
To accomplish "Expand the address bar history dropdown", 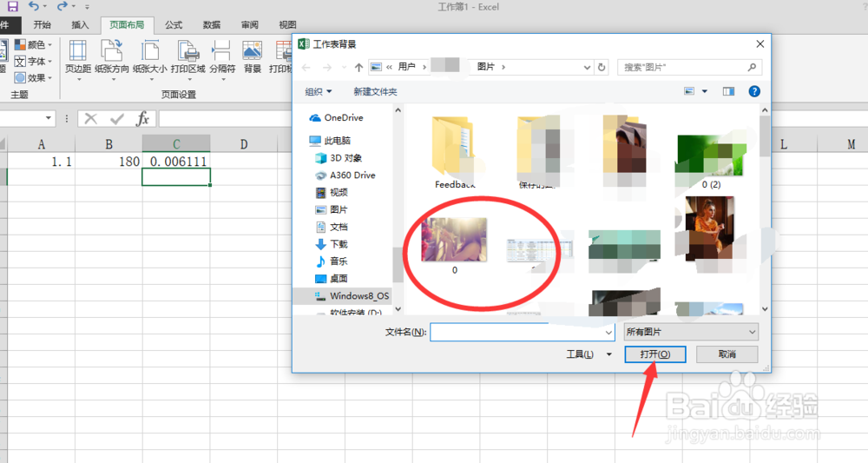I will [x=587, y=68].
